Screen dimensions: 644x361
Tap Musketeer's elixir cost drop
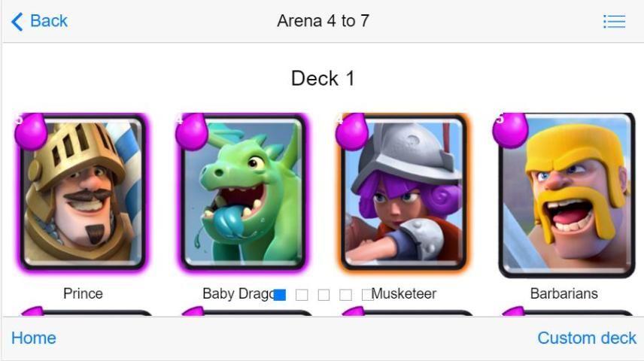pos(351,132)
